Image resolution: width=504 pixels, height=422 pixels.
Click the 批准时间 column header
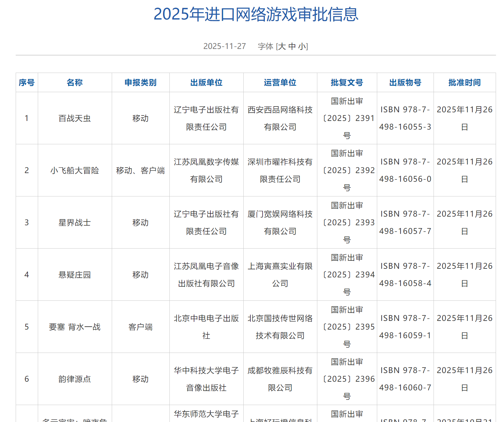[464, 83]
